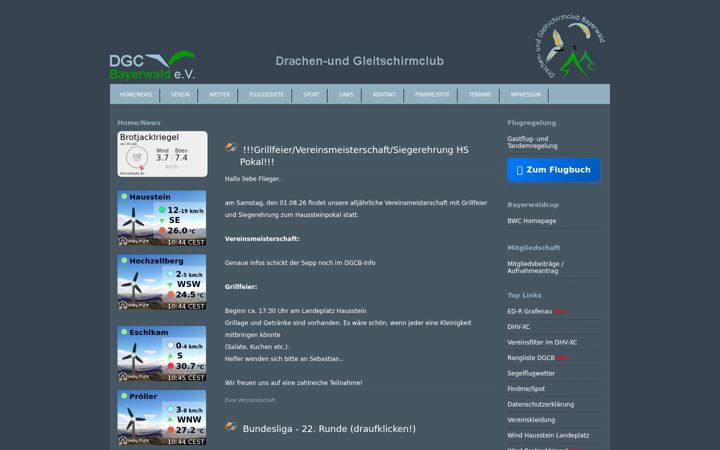Click the Zum Flugbuch button
This screenshot has height=450, width=720.
(553, 170)
